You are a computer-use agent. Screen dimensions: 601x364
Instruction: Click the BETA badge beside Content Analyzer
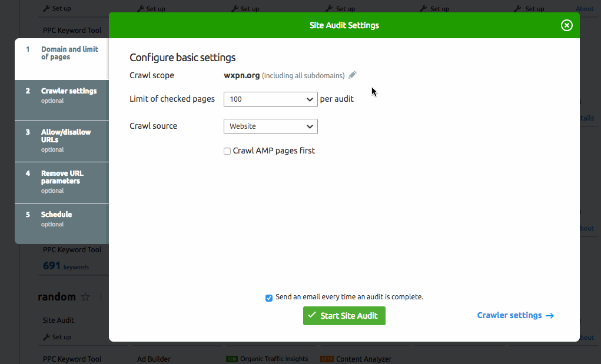click(x=327, y=359)
